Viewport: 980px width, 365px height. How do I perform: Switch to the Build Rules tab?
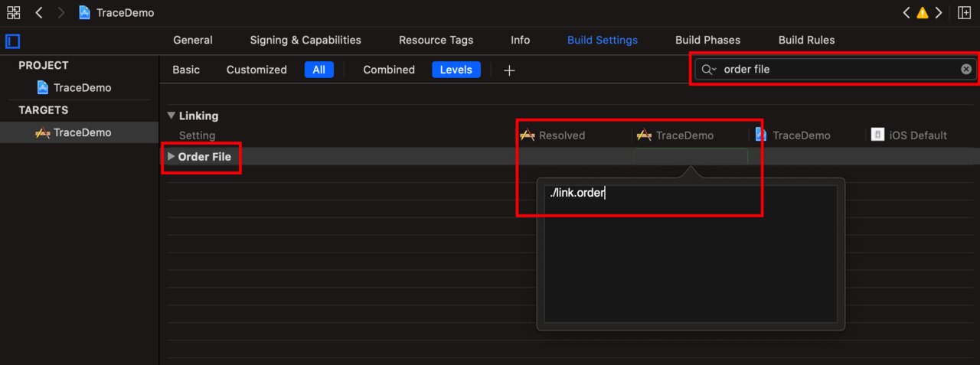click(807, 40)
